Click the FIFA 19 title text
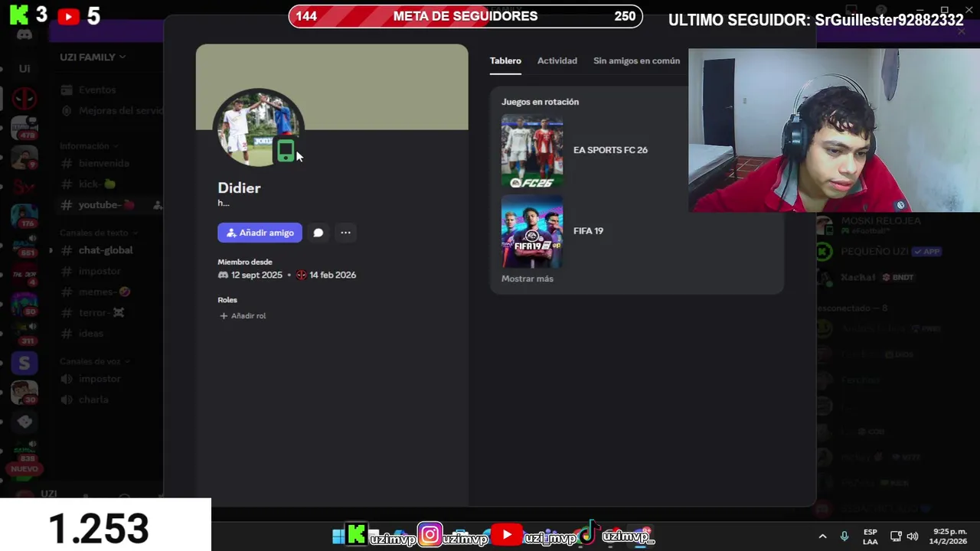Image resolution: width=980 pixels, height=551 pixels. click(588, 231)
